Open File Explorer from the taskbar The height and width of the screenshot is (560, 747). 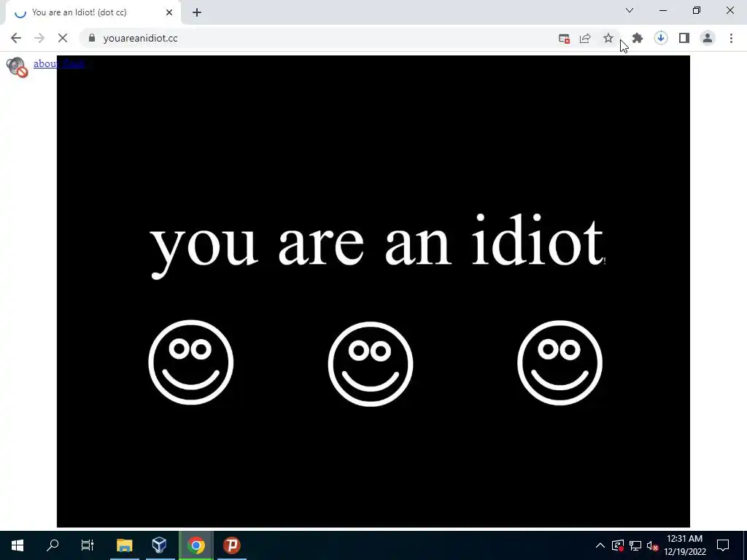pos(124,545)
